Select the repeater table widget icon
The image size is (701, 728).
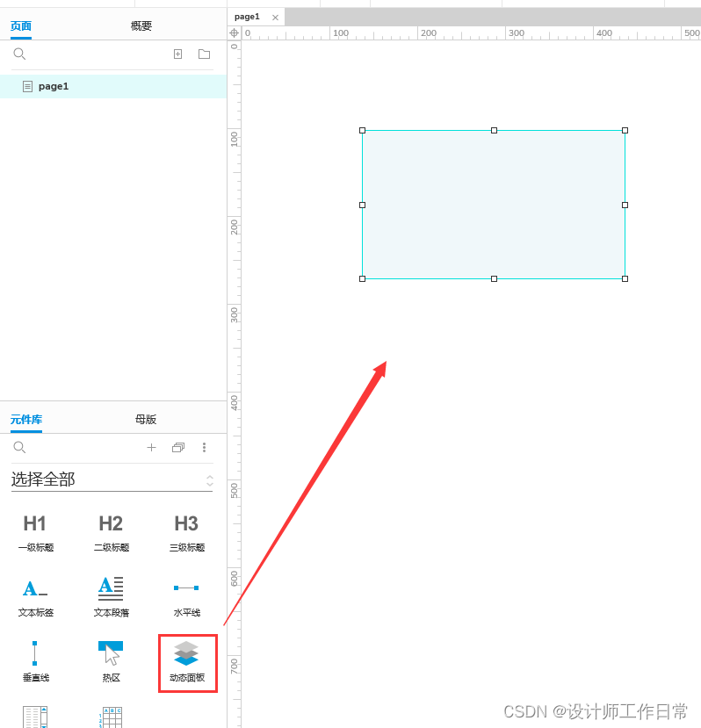111,717
